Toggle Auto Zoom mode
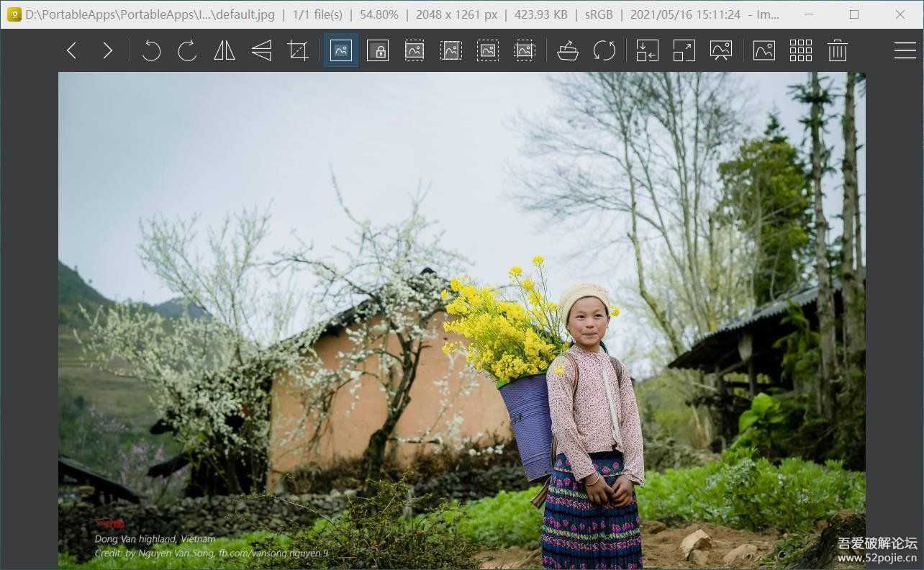This screenshot has height=570, width=924. click(339, 50)
